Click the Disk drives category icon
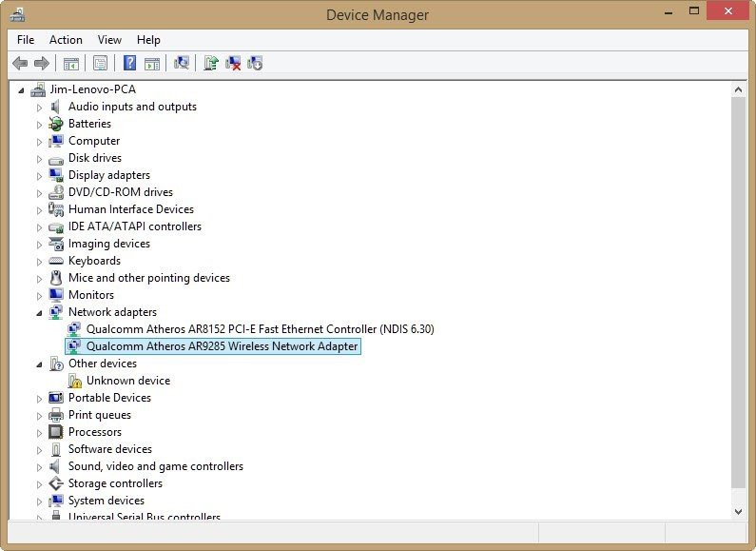 [x=56, y=159]
